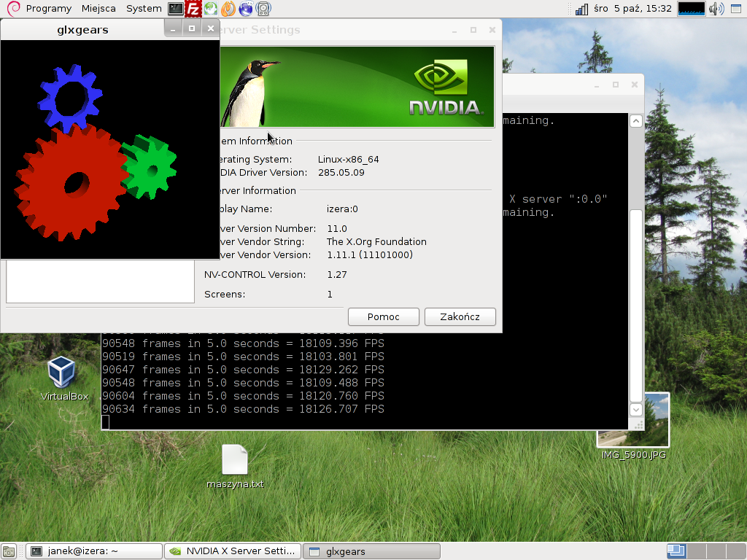This screenshot has width=747, height=560.
Task: Maximize the NVIDIA X Server Settings window
Action: coord(473,30)
